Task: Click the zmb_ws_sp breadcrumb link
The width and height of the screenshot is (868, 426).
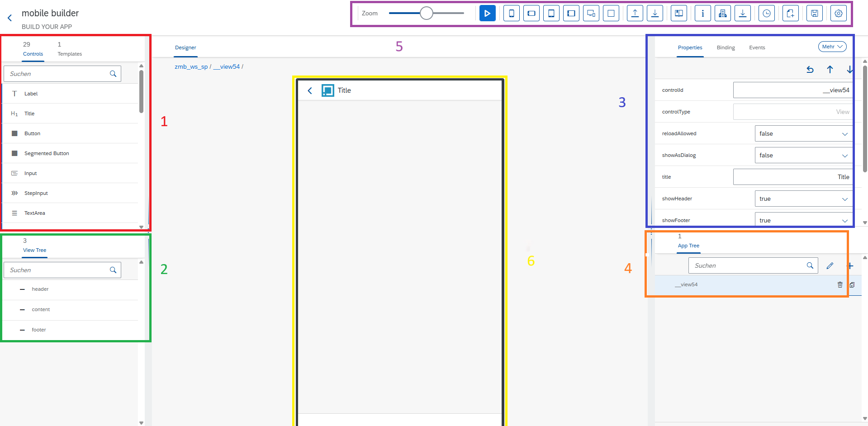Action: (191, 67)
